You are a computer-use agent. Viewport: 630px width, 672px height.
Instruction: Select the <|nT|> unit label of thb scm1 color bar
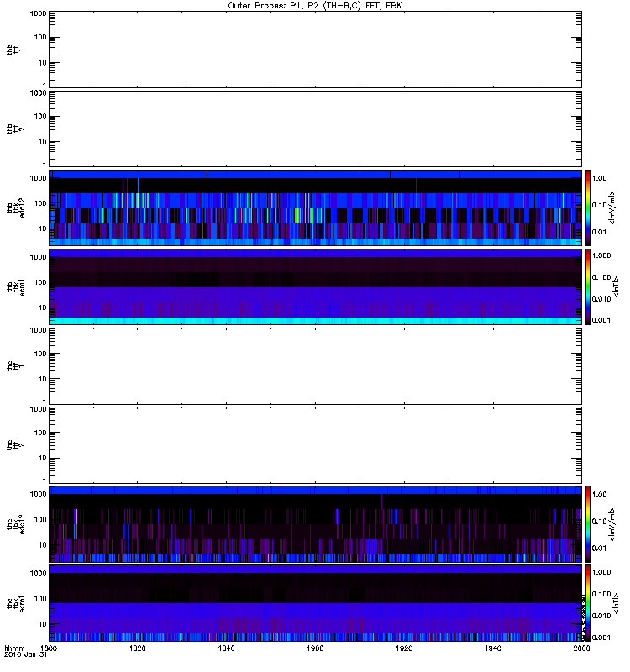(616, 287)
